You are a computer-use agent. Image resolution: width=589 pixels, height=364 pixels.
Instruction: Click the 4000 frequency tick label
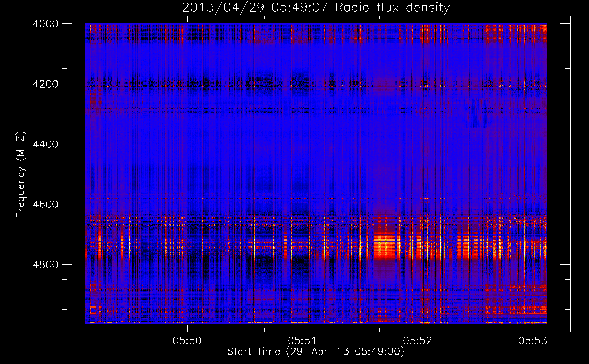[x=46, y=24]
